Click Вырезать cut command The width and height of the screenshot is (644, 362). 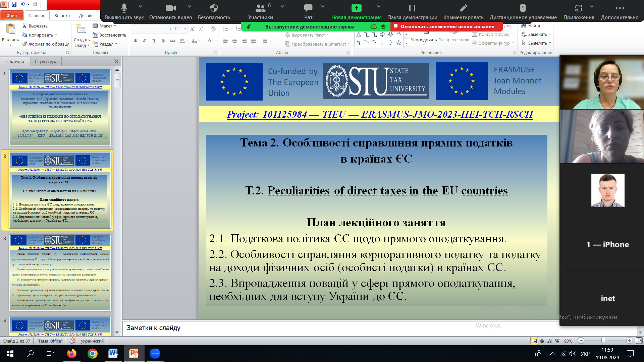(x=35, y=26)
